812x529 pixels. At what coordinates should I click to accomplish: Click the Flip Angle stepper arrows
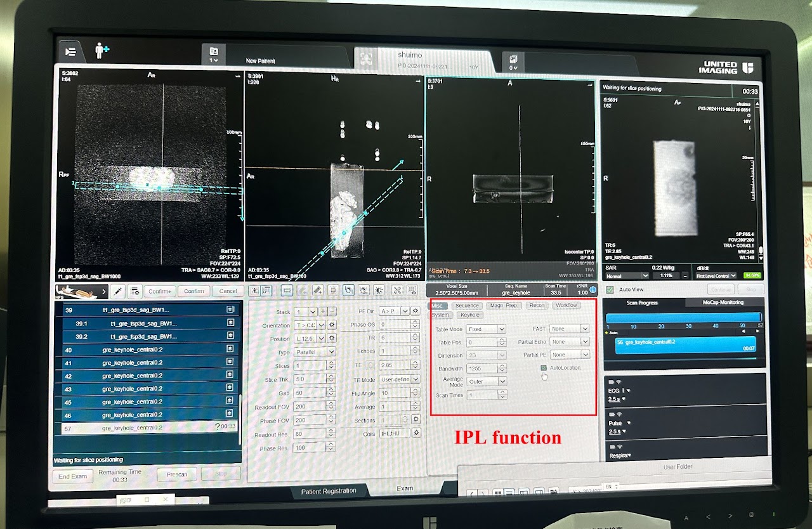coord(415,393)
